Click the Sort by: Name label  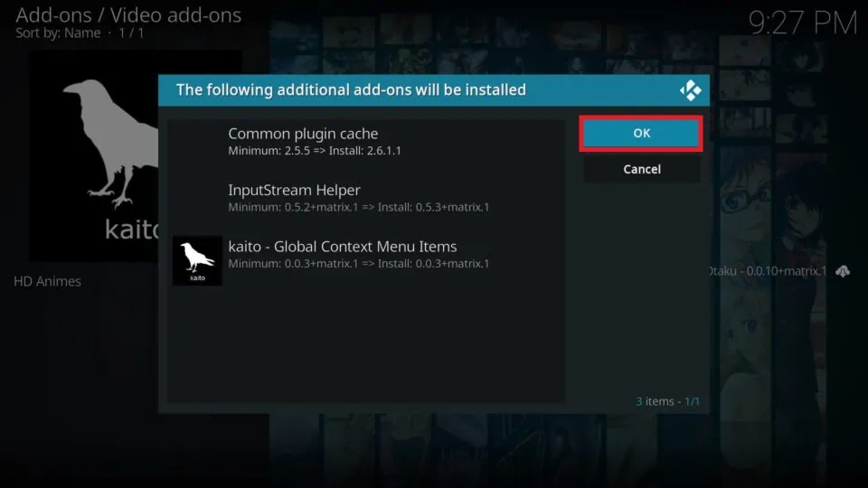click(58, 33)
